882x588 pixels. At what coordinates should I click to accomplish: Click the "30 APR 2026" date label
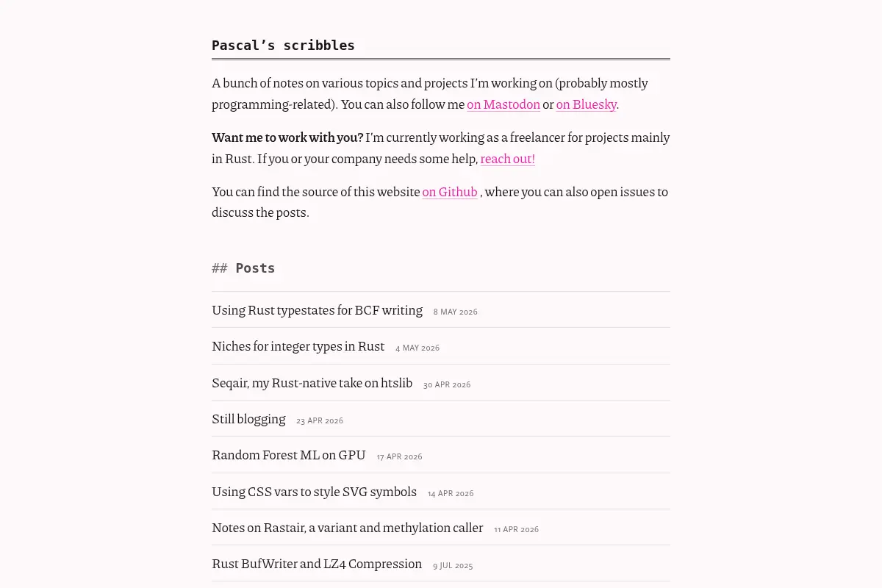click(447, 384)
